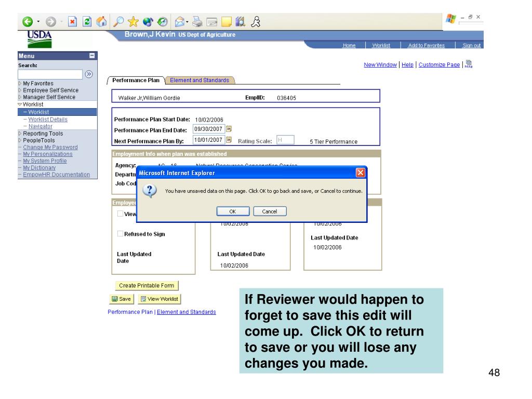Viewport: 532px width, 399px height.
Task: Click the Refresh page icon
Action: click(87, 22)
